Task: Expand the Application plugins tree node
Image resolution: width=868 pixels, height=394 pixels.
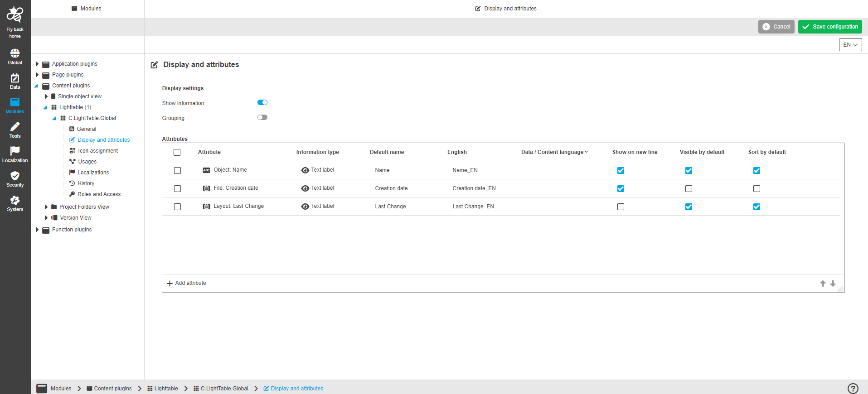Action: (37, 64)
